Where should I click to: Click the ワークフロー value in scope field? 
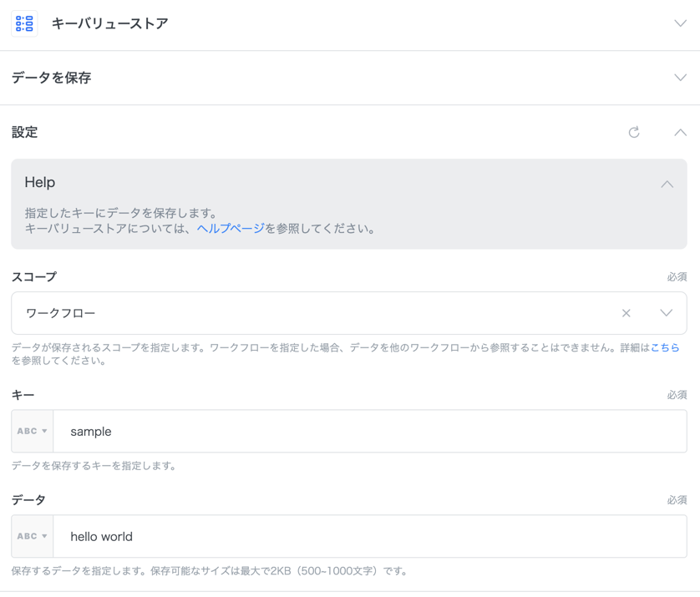61,313
